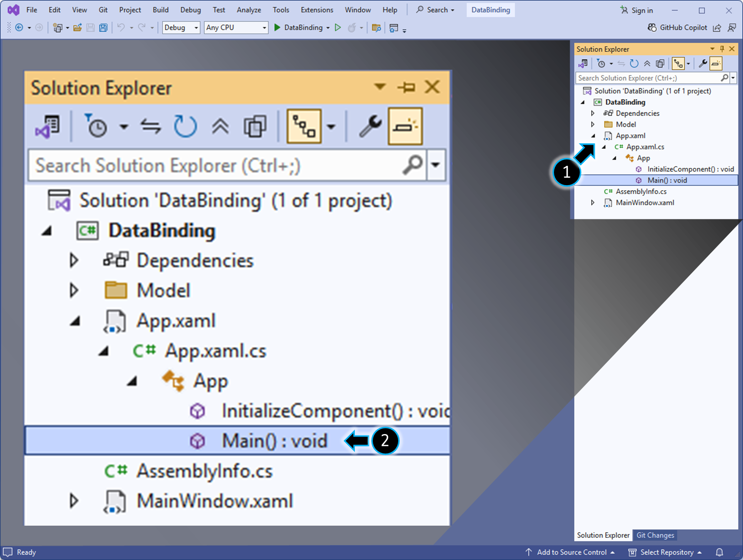Click the Search button in the menu bar
This screenshot has height=560, width=743.
point(435,10)
